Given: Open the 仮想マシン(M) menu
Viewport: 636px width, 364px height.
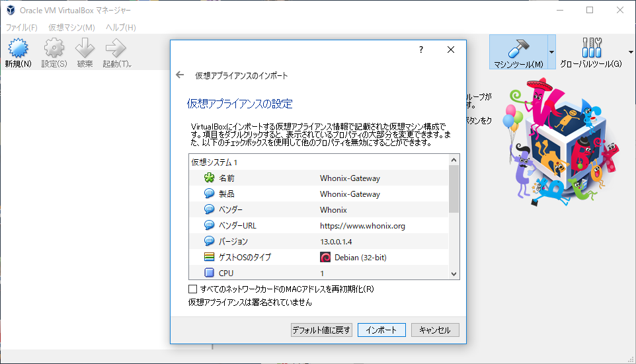Looking at the screenshot, I should (72, 28).
